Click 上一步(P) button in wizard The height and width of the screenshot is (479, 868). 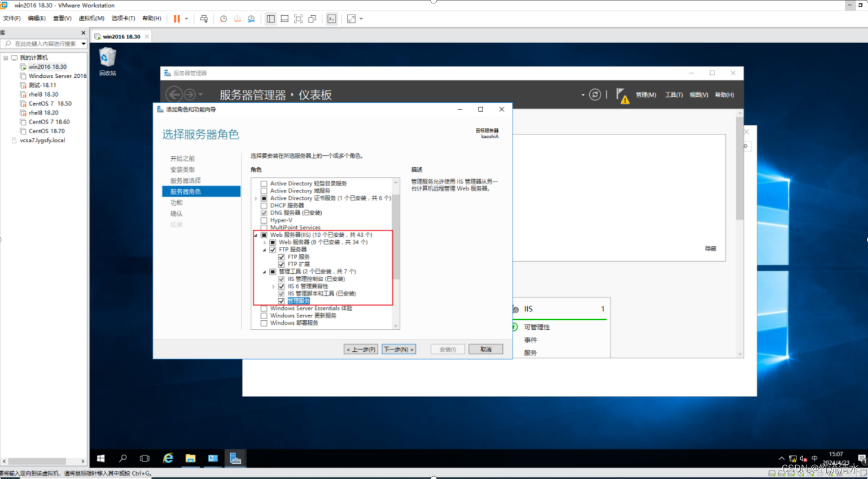pos(361,350)
